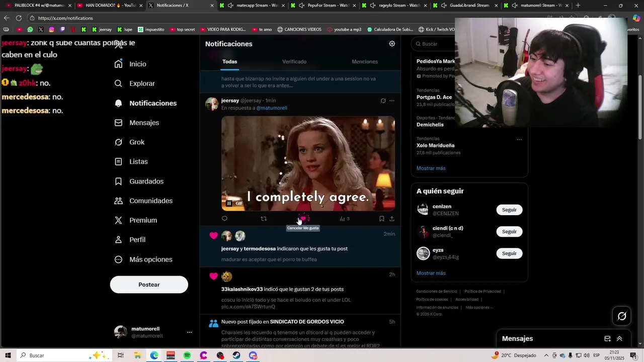Image resolution: width=644 pixels, height=362 pixels.
Task: Repost jeersay's GIF post
Action: (x=264, y=219)
